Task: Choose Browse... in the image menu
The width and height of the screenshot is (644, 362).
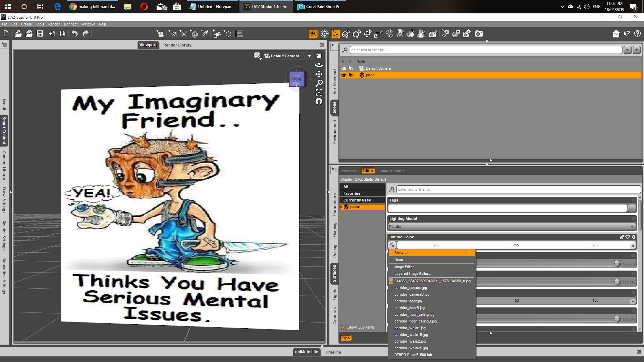Action: [432, 253]
